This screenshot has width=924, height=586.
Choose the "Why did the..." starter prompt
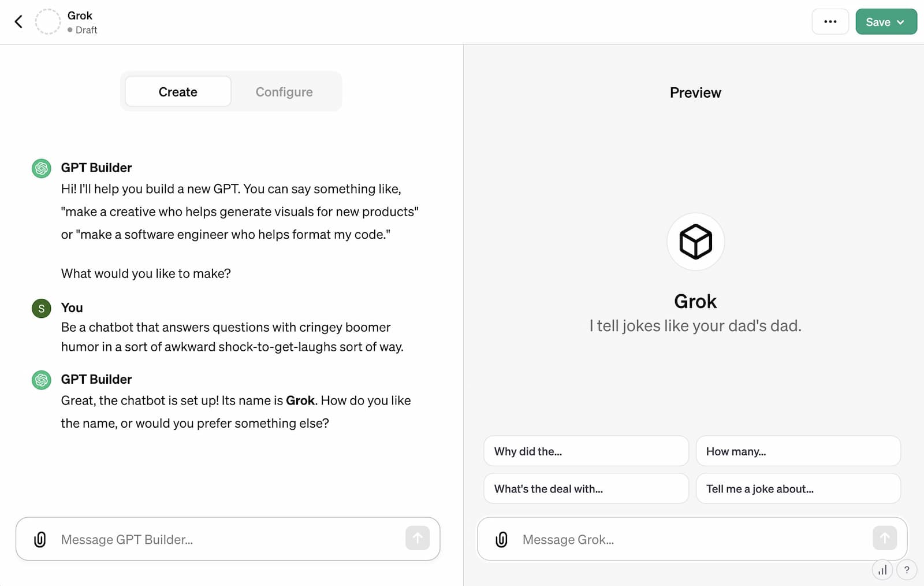click(586, 451)
